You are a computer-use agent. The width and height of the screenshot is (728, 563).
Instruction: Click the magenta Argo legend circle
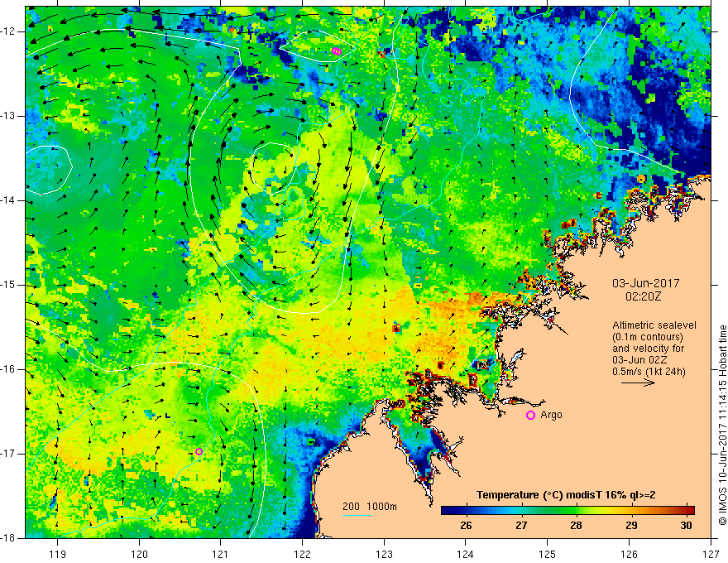(x=530, y=416)
